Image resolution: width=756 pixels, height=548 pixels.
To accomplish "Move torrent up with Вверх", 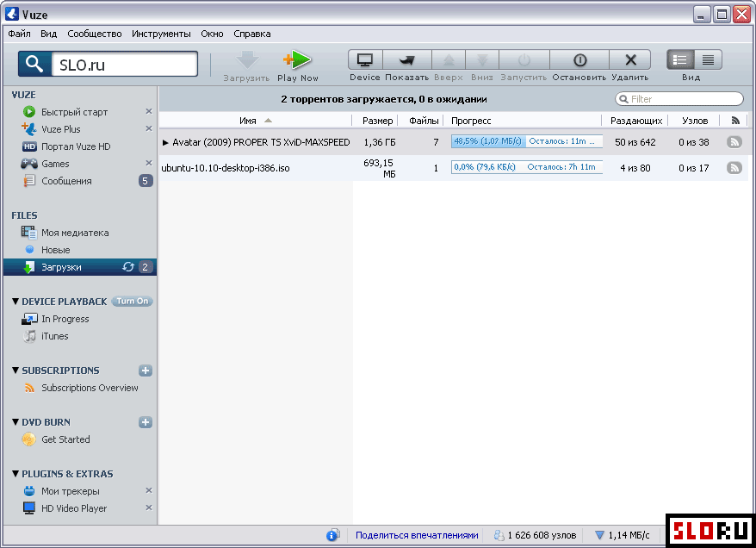I will (449, 60).
